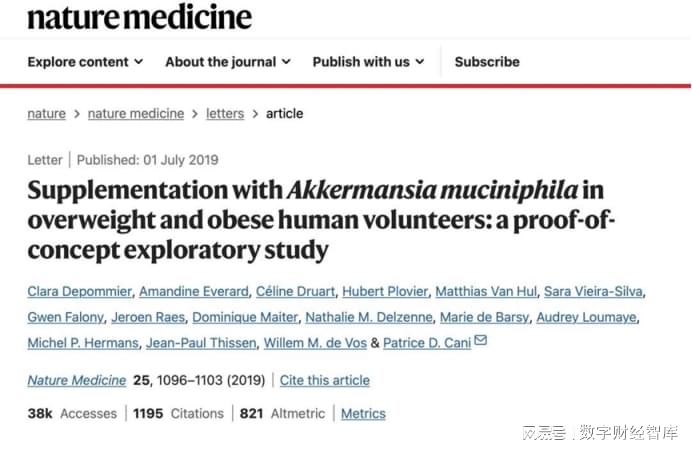
Task: Open the Metrics link
Action: coord(363,414)
